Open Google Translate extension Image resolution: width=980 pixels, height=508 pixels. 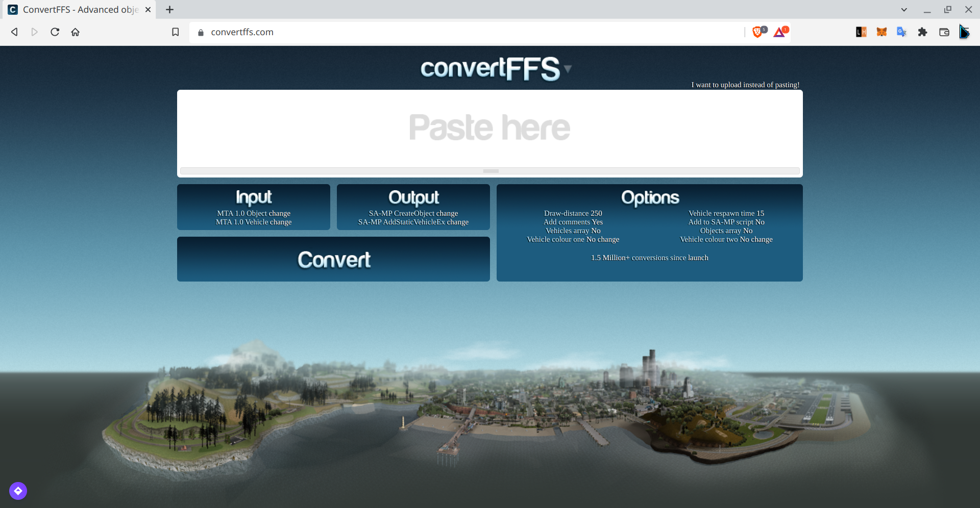coord(902,32)
